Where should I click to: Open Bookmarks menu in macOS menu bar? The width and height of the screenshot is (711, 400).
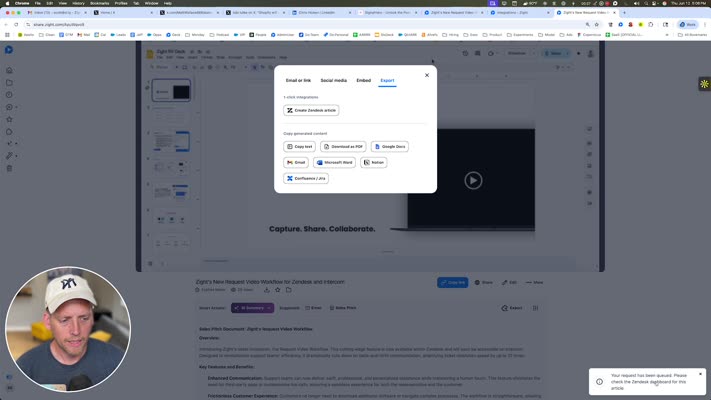[x=99, y=3]
